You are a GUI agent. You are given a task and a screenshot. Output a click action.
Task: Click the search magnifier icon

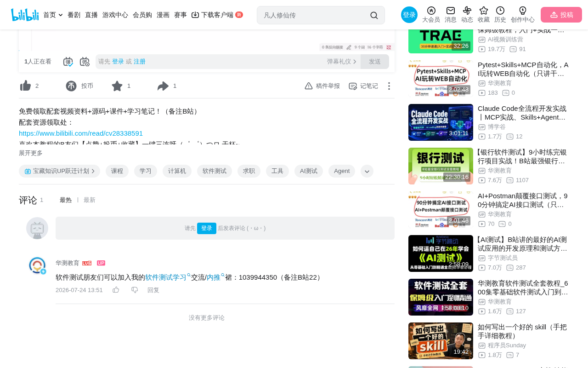click(374, 15)
